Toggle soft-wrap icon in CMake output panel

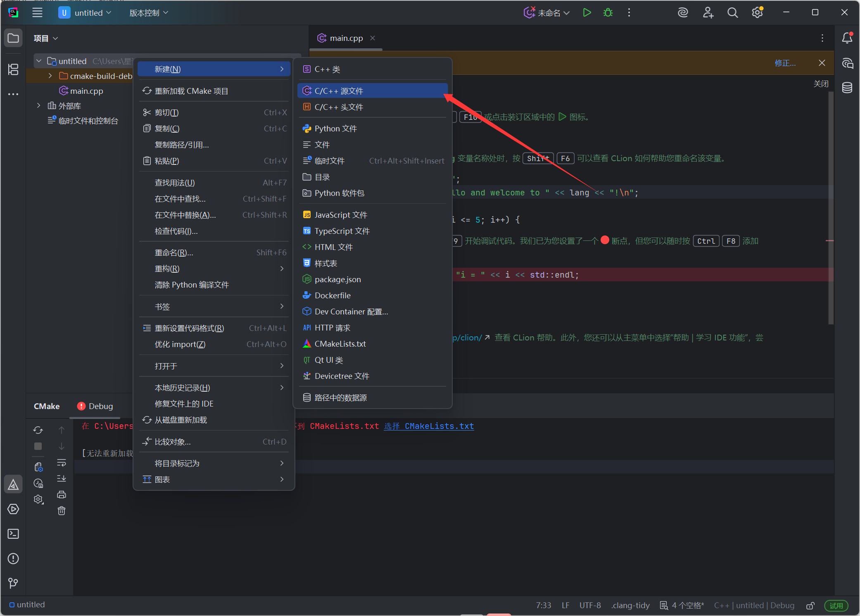click(x=62, y=462)
